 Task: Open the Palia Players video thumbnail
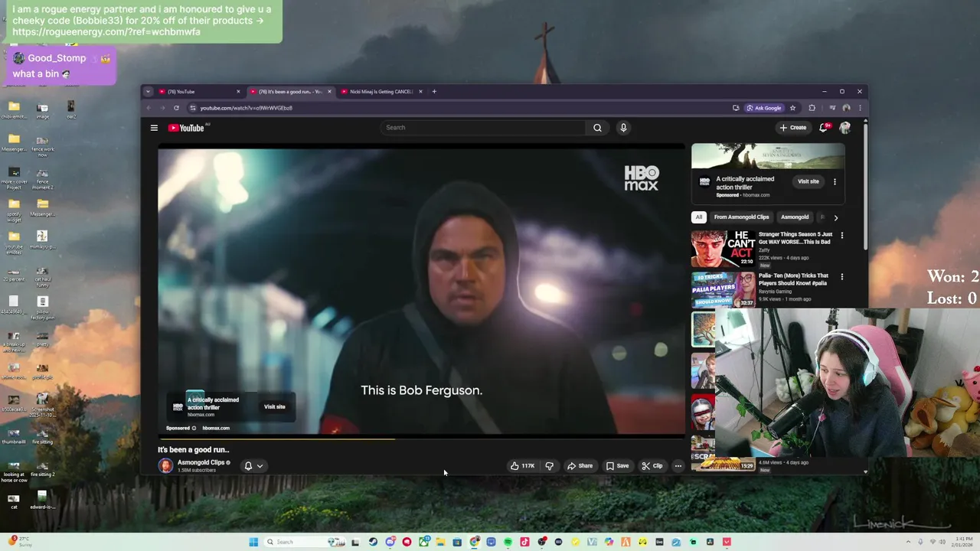point(723,289)
